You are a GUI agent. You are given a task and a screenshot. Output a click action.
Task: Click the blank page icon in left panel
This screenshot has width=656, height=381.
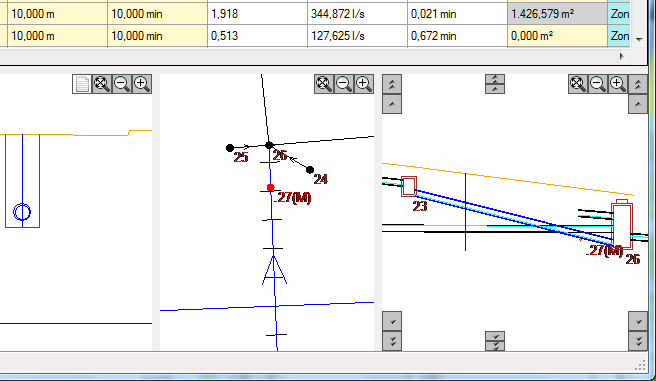point(82,84)
